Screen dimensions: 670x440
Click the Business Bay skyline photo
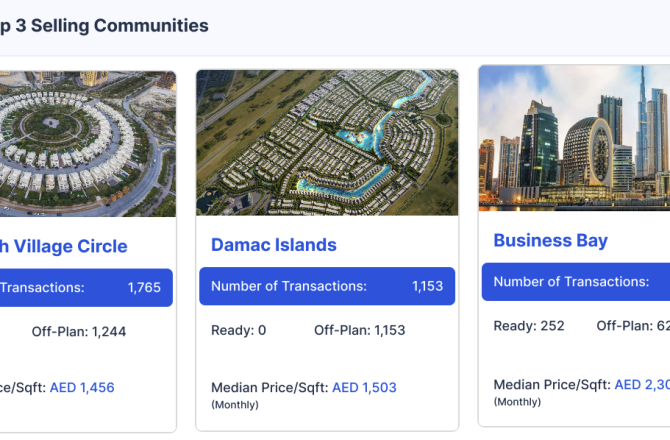click(574, 138)
